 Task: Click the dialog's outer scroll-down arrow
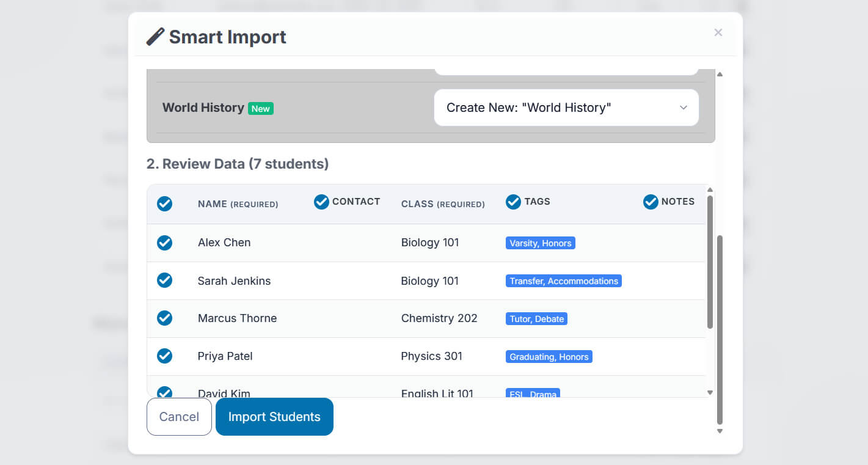[x=720, y=431]
